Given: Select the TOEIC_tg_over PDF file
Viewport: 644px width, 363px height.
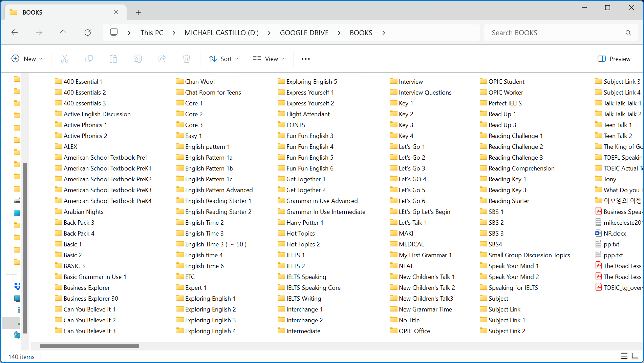Looking at the screenshot, I should tap(619, 287).
